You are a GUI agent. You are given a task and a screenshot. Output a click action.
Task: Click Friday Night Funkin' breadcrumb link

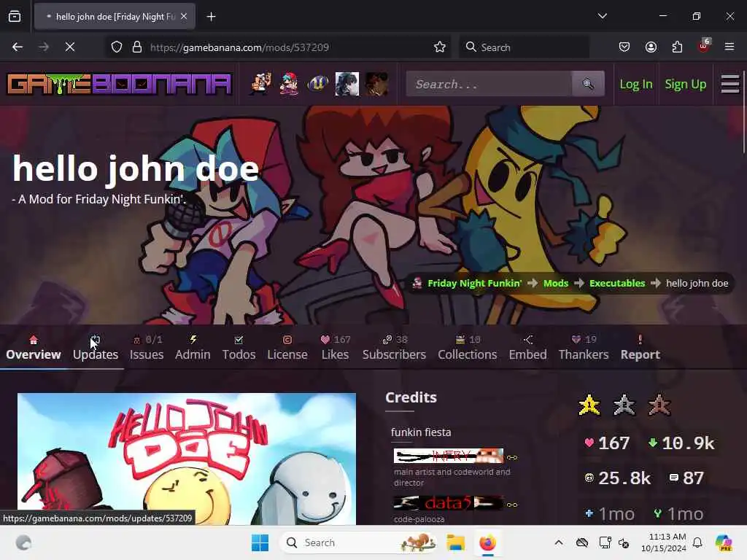click(474, 284)
